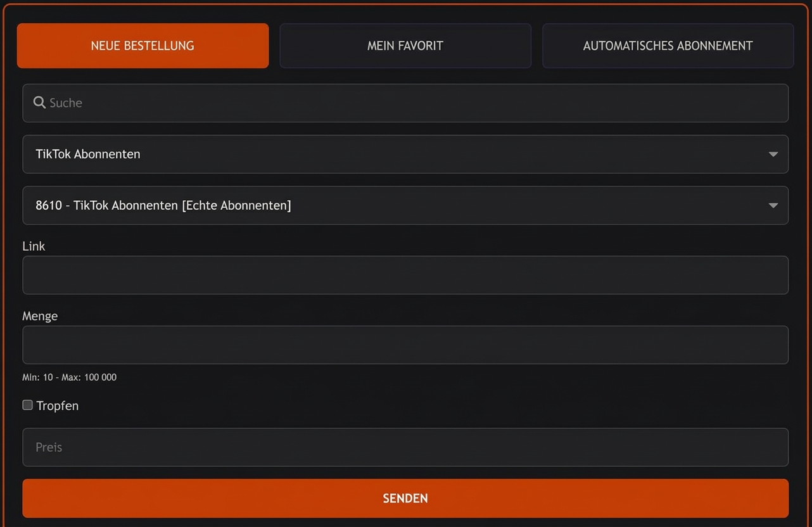Viewport: 812px width, 527px height.
Task: Click the Tropfen label text
Action: pyautogui.click(x=58, y=406)
